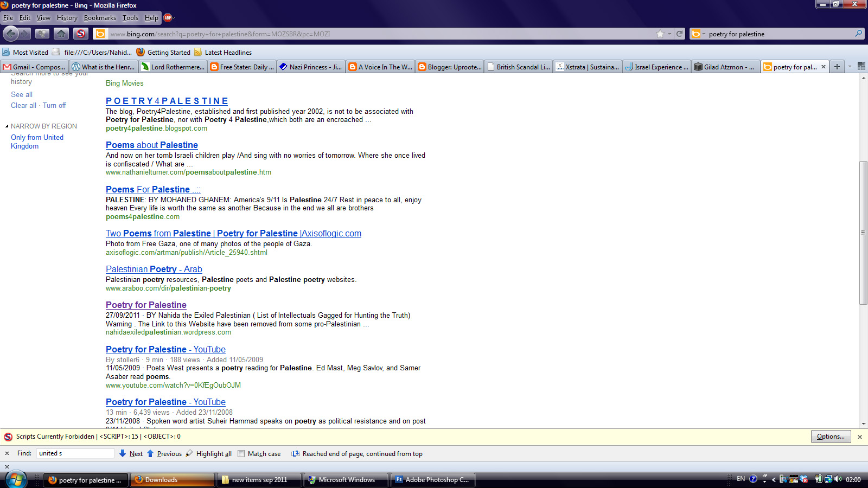Click the Back navigation arrow
This screenshot has width=868, height=488.
pyautogui.click(x=11, y=34)
